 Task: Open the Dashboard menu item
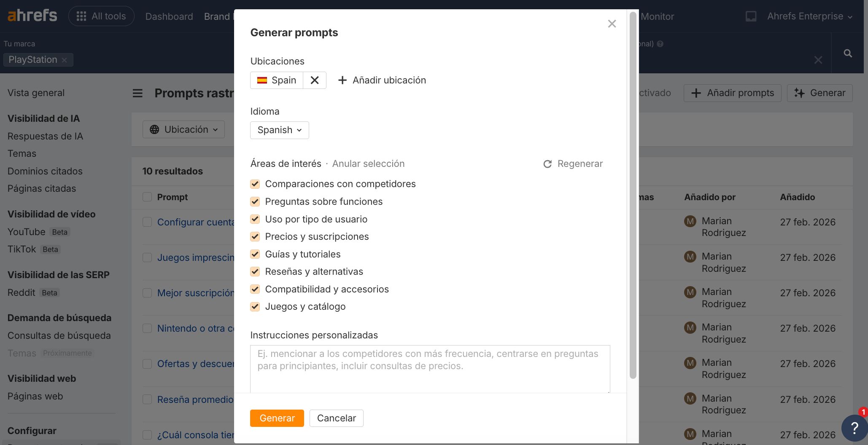coord(169,16)
